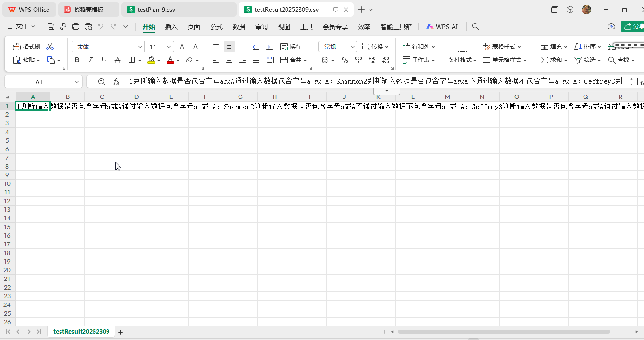Click the percent style icon
The width and height of the screenshot is (644, 340).
point(345,60)
